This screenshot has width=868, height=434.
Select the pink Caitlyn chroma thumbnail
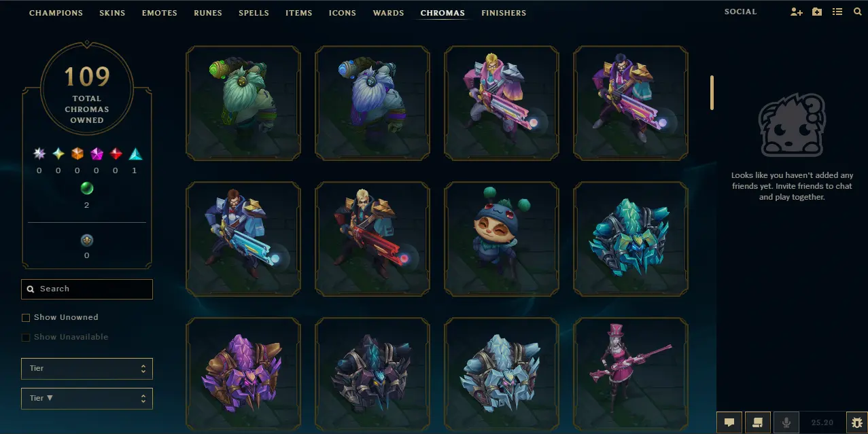tap(631, 376)
